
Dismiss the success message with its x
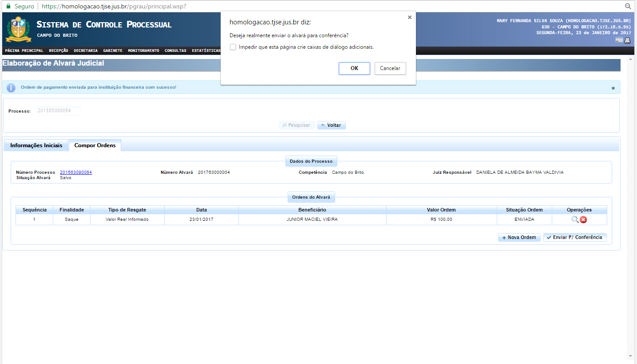613,88
